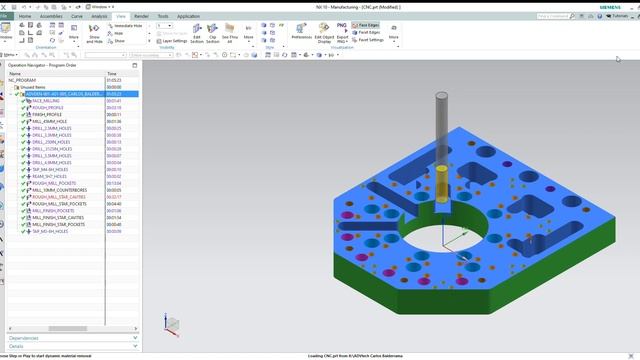Open the Home tab
This screenshot has height=360, width=640.
point(25,16)
